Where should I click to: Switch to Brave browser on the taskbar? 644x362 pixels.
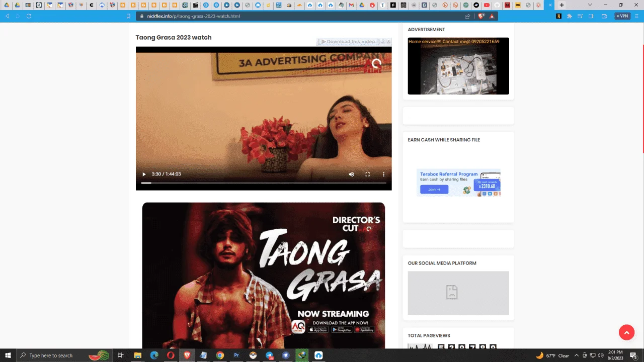point(187,355)
